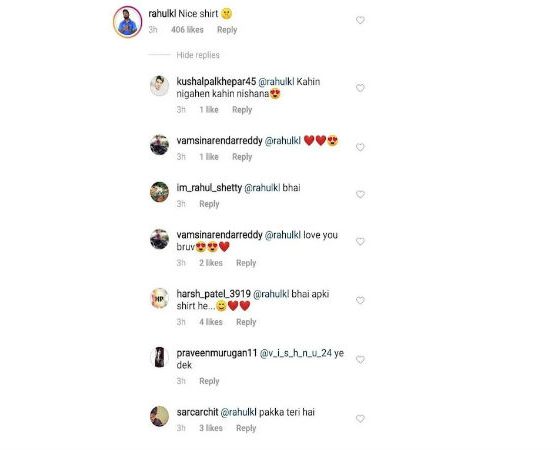Like praveenmurugan11's comment heart
The width and height of the screenshot is (560, 450).
tap(360, 359)
